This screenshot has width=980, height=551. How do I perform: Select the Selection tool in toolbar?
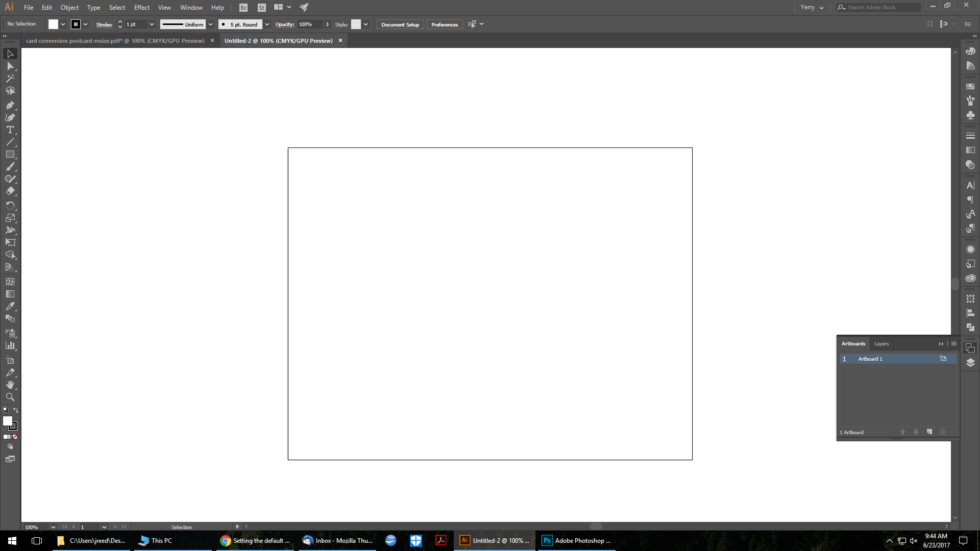coord(10,54)
